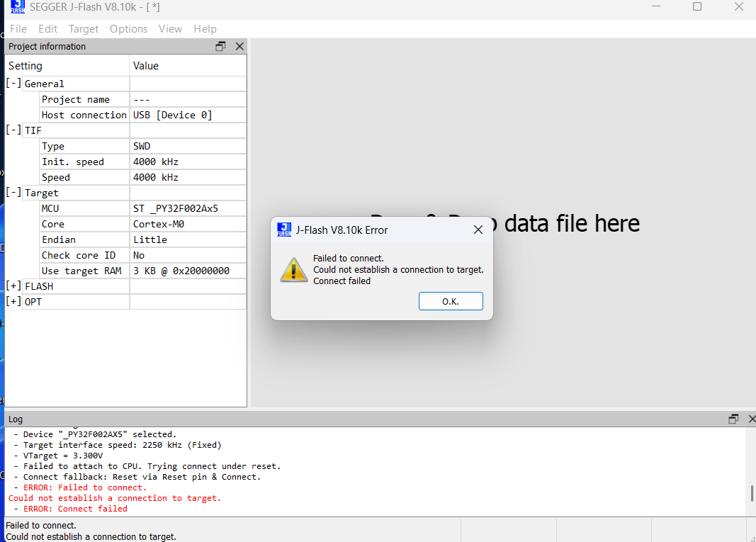This screenshot has width=756, height=542.
Task: Click the 'Little' endian value
Action: tap(150, 239)
